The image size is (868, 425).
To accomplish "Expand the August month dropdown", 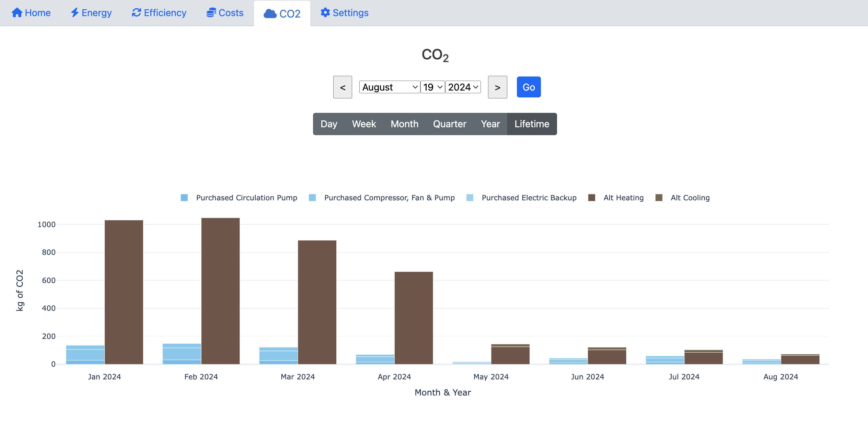I will (x=387, y=87).
